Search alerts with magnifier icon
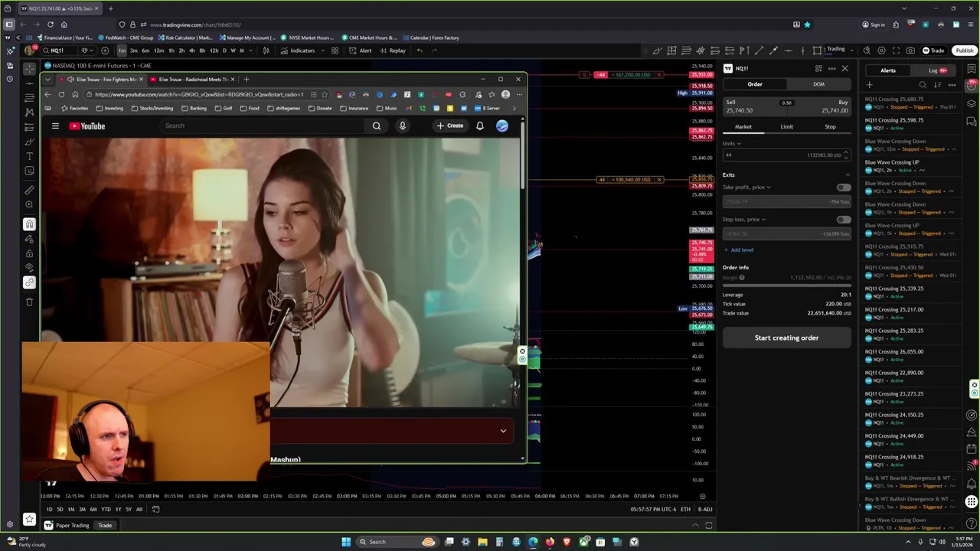The height and width of the screenshot is (551, 980). [x=923, y=85]
